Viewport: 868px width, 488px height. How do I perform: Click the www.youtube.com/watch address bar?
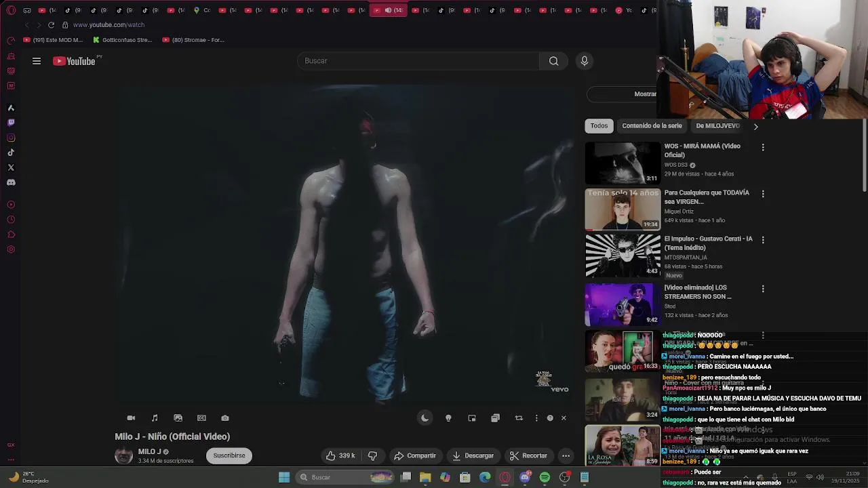(108, 25)
